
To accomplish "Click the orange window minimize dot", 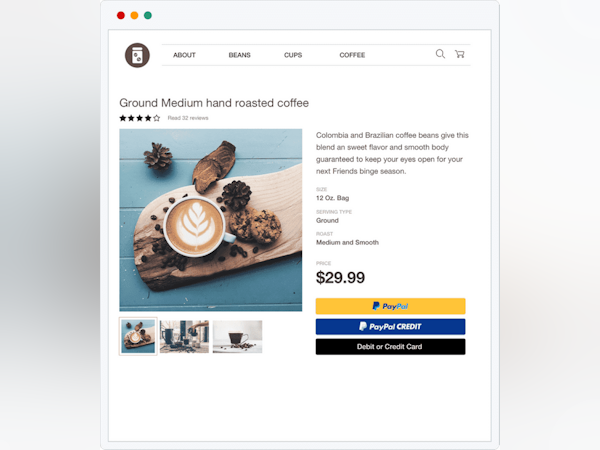I will click(x=134, y=15).
